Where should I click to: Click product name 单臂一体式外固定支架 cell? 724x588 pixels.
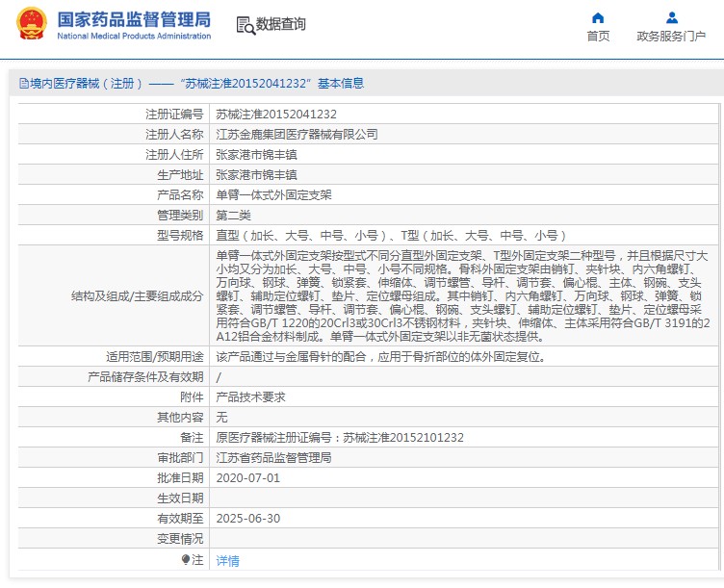coord(272,194)
